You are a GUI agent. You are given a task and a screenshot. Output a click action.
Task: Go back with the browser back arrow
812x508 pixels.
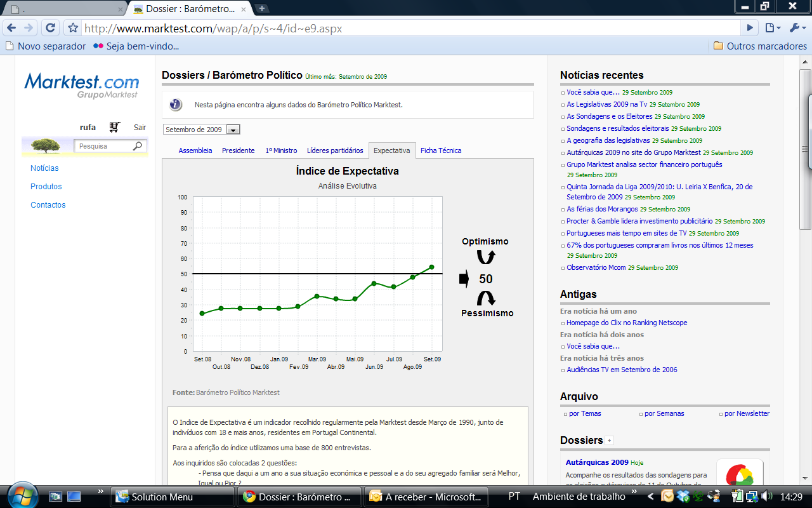click(11, 28)
